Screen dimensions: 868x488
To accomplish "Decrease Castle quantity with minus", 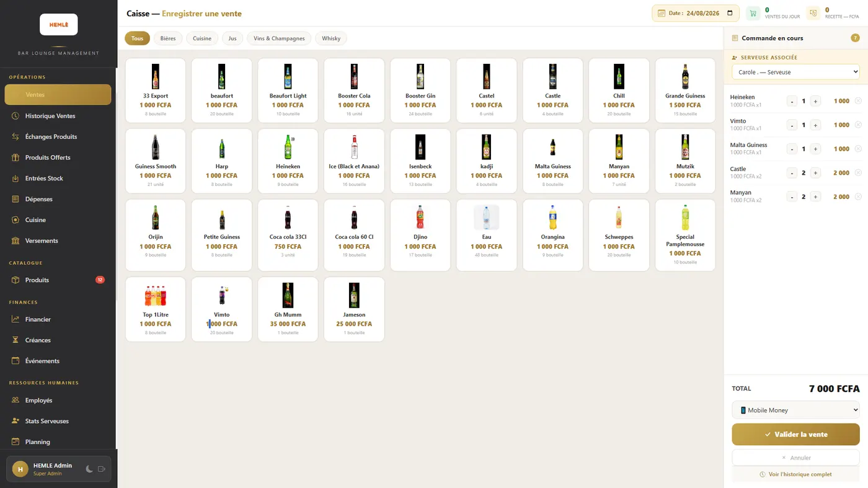I will [x=792, y=173].
